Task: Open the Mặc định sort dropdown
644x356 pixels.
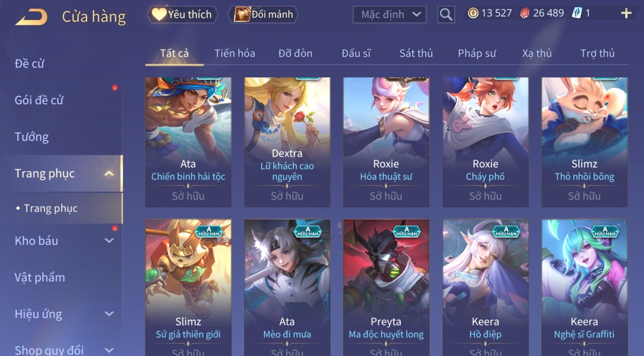Action: pos(390,15)
